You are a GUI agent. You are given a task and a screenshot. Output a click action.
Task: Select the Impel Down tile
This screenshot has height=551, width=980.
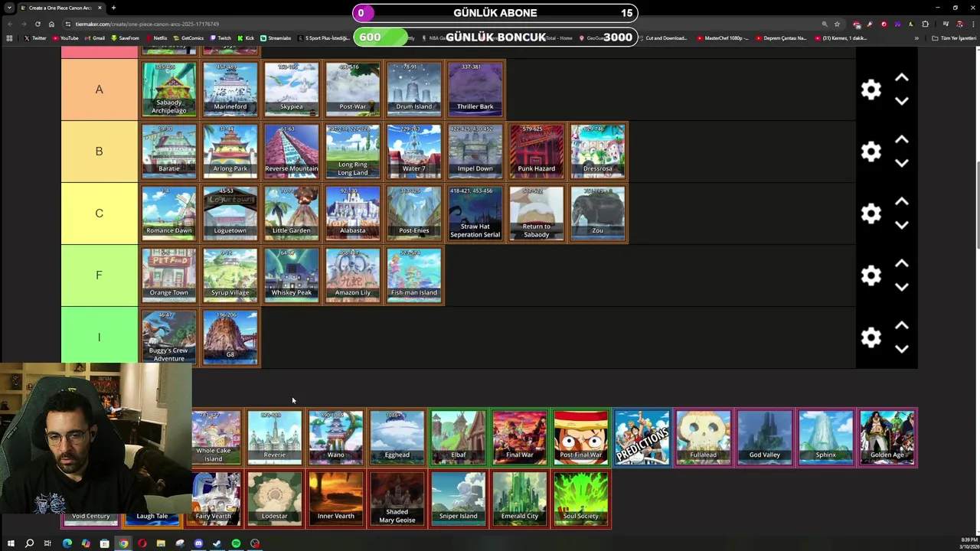point(475,152)
